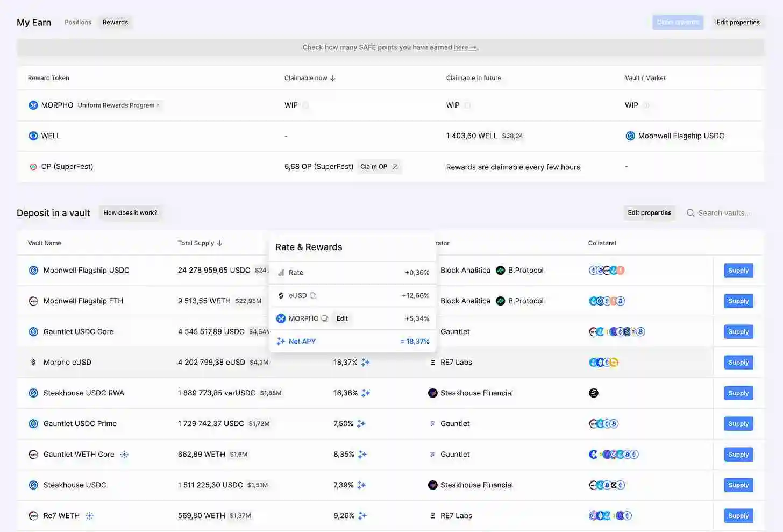Open Edit properties in My Earn header
783x532 pixels.
(738, 22)
